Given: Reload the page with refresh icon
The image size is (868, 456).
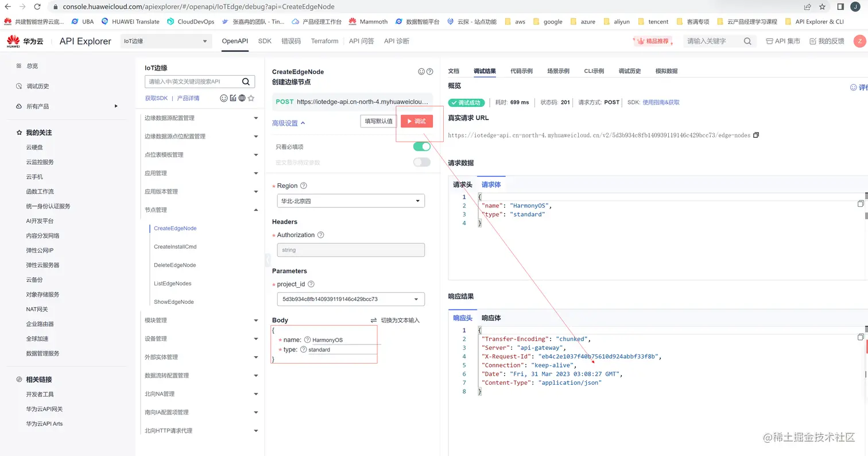Looking at the screenshot, I should (x=37, y=7).
